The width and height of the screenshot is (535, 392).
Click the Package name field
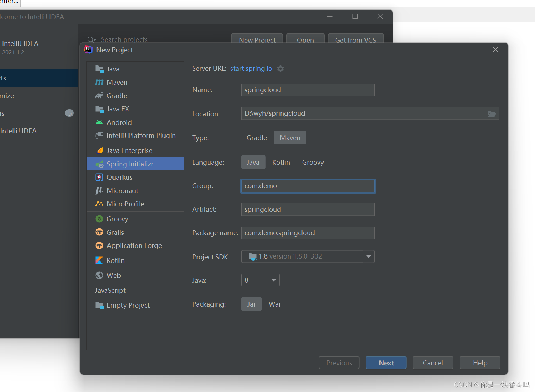click(308, 233)
